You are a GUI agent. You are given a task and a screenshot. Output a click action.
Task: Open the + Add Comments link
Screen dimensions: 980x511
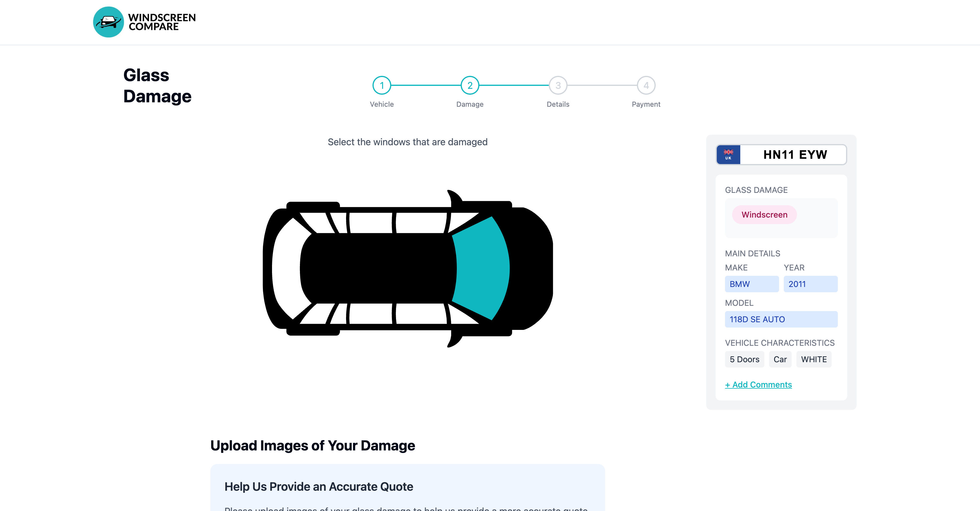point(758,385)
